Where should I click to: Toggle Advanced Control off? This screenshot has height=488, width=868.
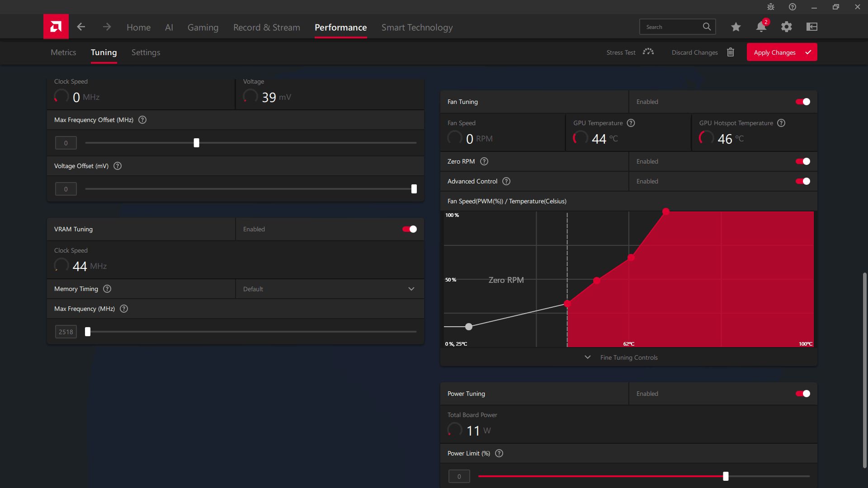point(803,181)
